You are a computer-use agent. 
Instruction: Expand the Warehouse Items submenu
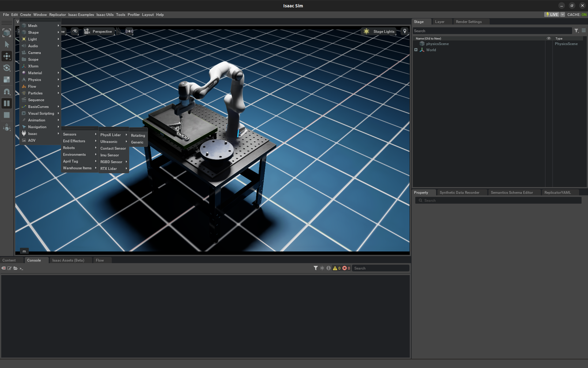tap(80, 168)
